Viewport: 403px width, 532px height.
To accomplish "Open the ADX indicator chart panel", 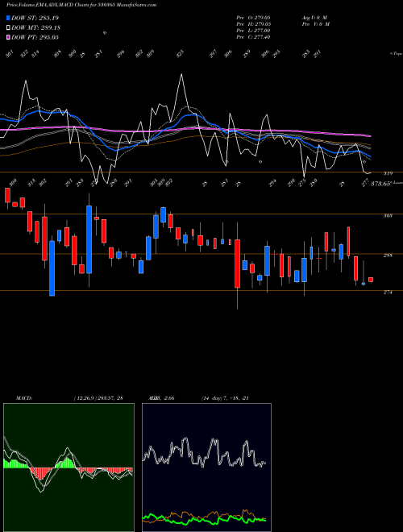I will point(206,468).
